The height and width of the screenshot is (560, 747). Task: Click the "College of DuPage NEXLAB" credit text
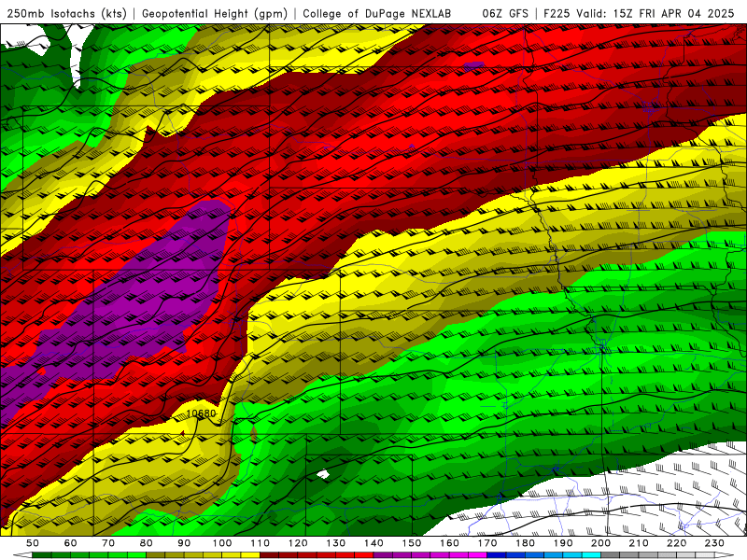377,13
